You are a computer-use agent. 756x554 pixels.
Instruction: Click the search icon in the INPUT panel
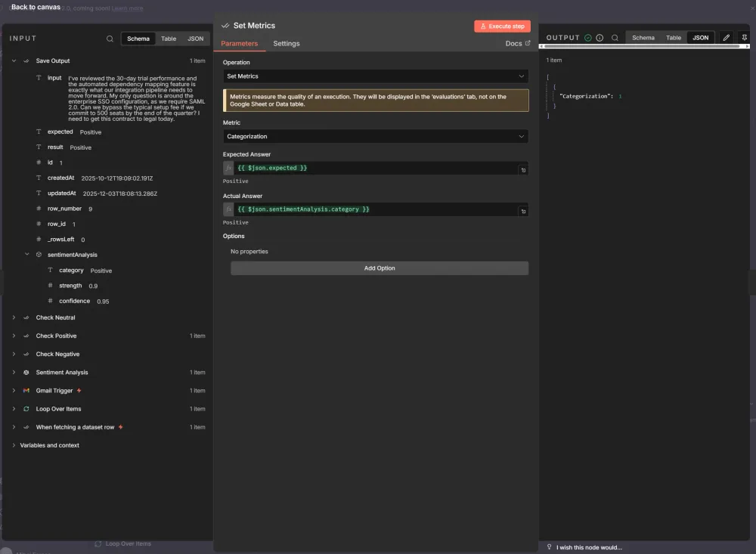pyautogui.click(x=110, y=38)
